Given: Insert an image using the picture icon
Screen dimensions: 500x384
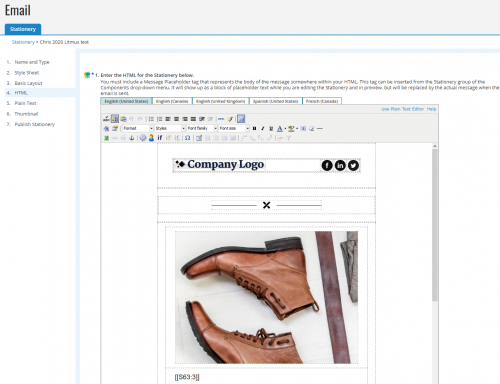Looking at the screenshot, I should click(106, 138).
